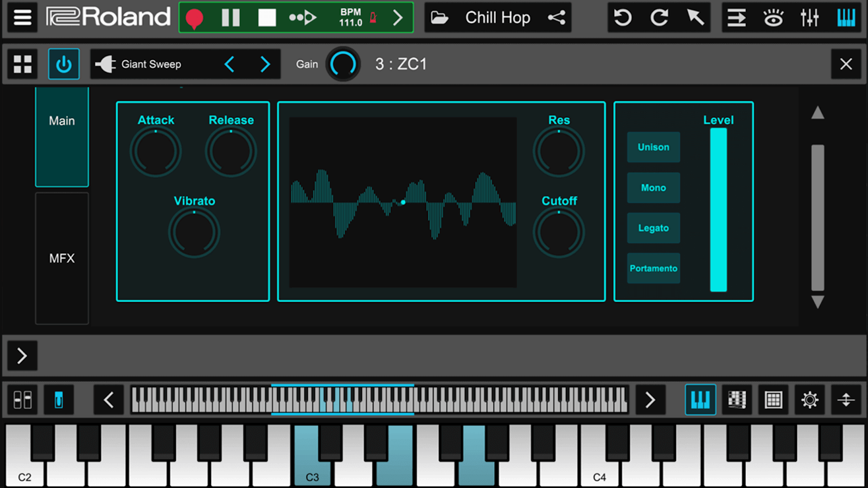Click the undo icon
Viewport: 868px width, 488px height.
click(622, 17)
